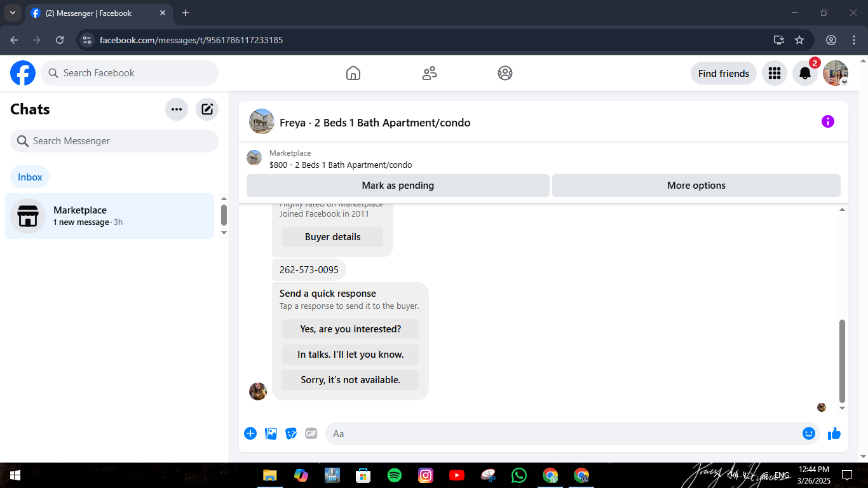The image size is (868, 488).
Task: Open the Chrome profile icon
Action: [831, 40]
